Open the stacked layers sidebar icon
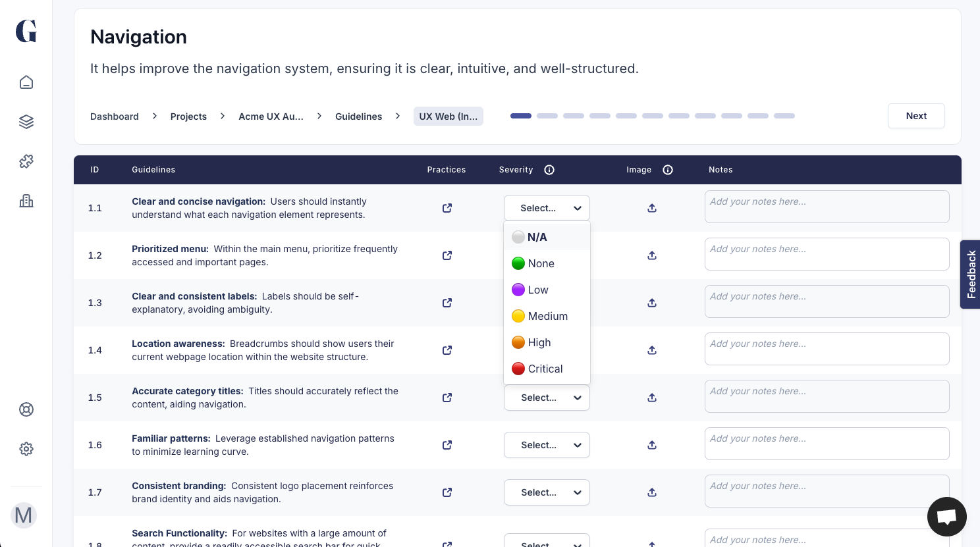The width and height of the screenshot is (980, 547). pyautogui.click(x=26, y=122)
